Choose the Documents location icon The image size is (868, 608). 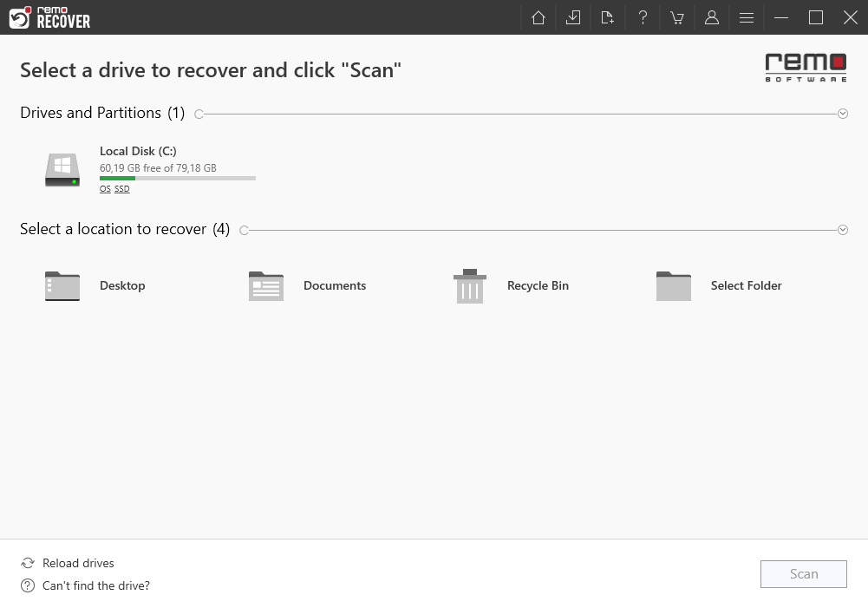pyautogui.click(x=265, y=285)
